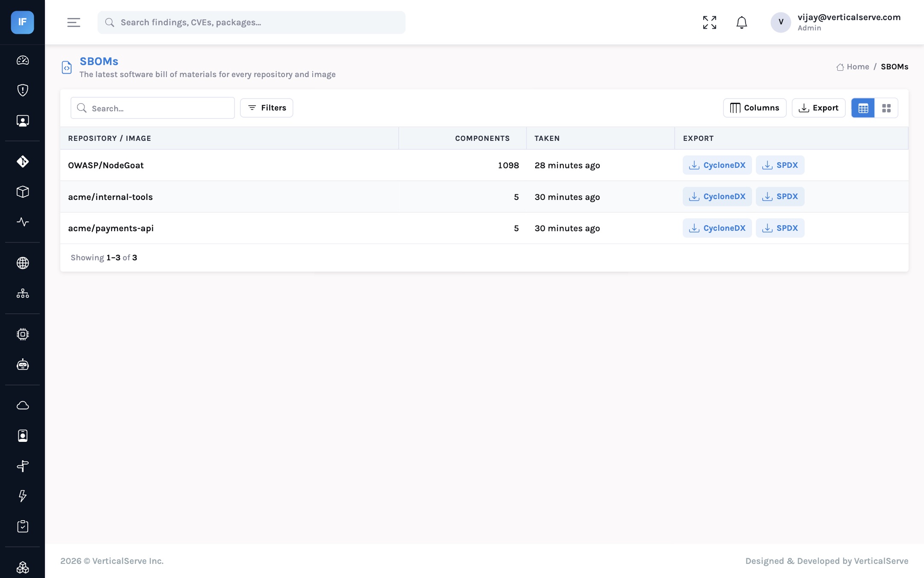
Task: Open the person card icon in sidebar
Action: (x=23, y=121)
